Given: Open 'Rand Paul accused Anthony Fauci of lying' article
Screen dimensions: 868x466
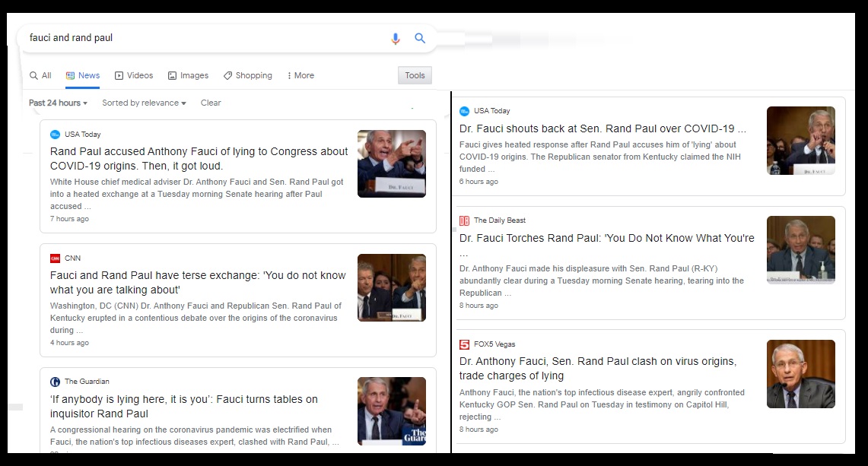Looking at the screenshot, I should 199,159.
